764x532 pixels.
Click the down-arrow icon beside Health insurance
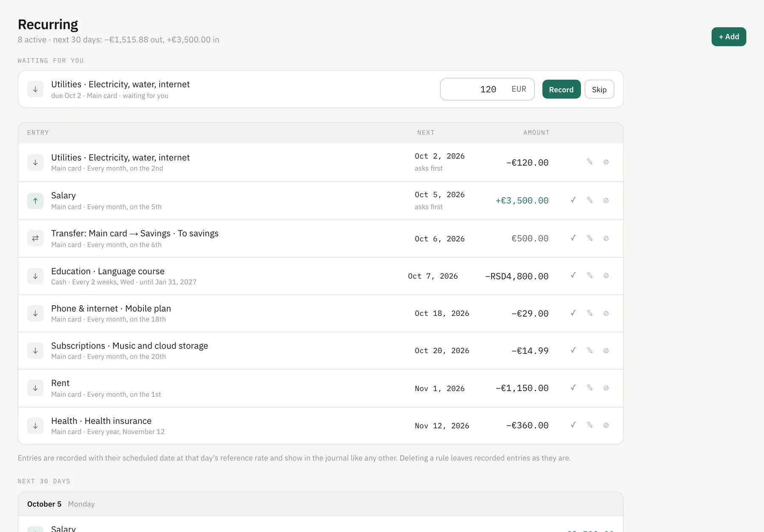click(x=35, y=426)
